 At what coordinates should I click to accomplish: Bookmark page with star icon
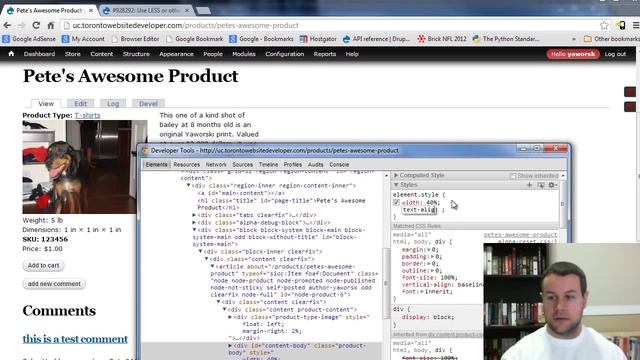(x=604, y=25)
